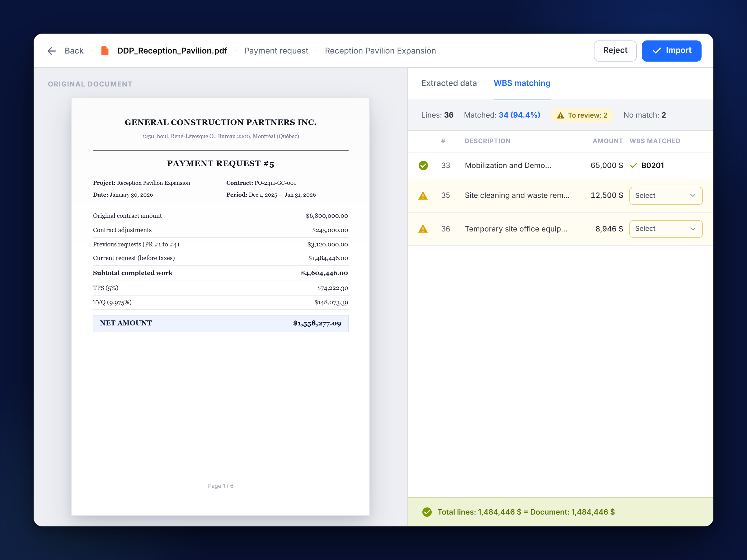Click row number 35
This screenshot has height=560, width=747.
coord(445,195)
